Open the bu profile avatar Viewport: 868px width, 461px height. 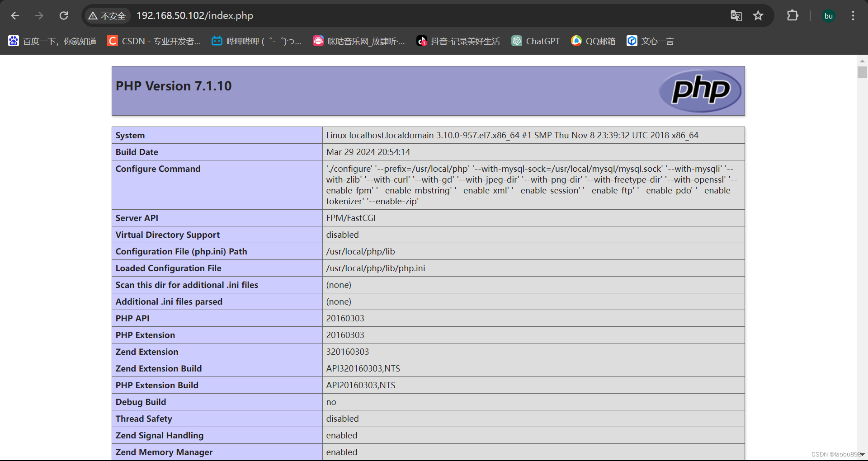pos(828,16)
